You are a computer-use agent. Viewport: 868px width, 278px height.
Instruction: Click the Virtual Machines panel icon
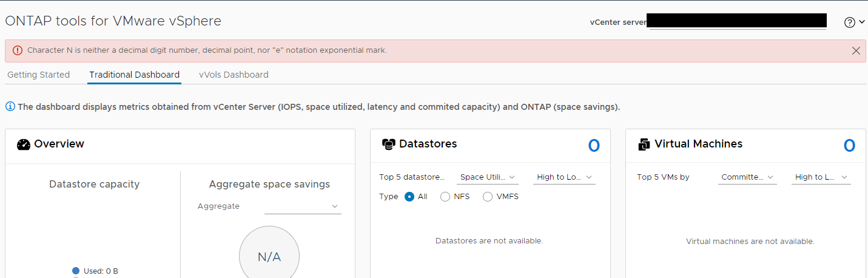[x=644, y=144]
